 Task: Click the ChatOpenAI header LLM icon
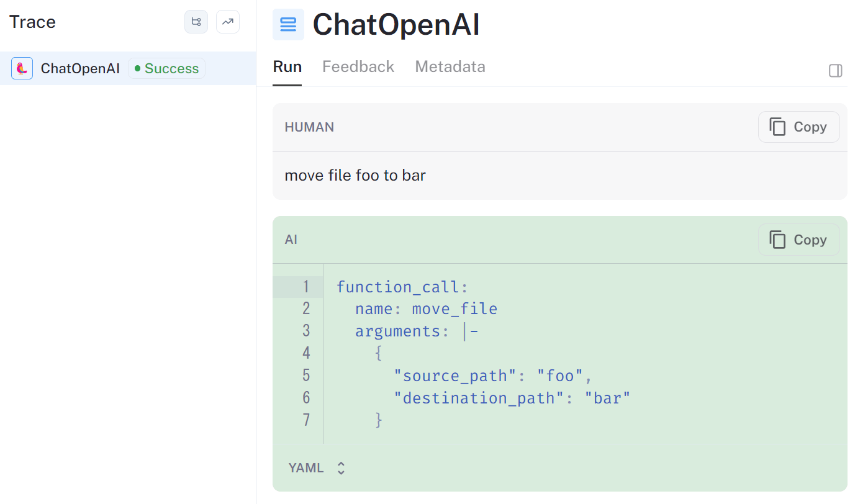tap(288, 25)
